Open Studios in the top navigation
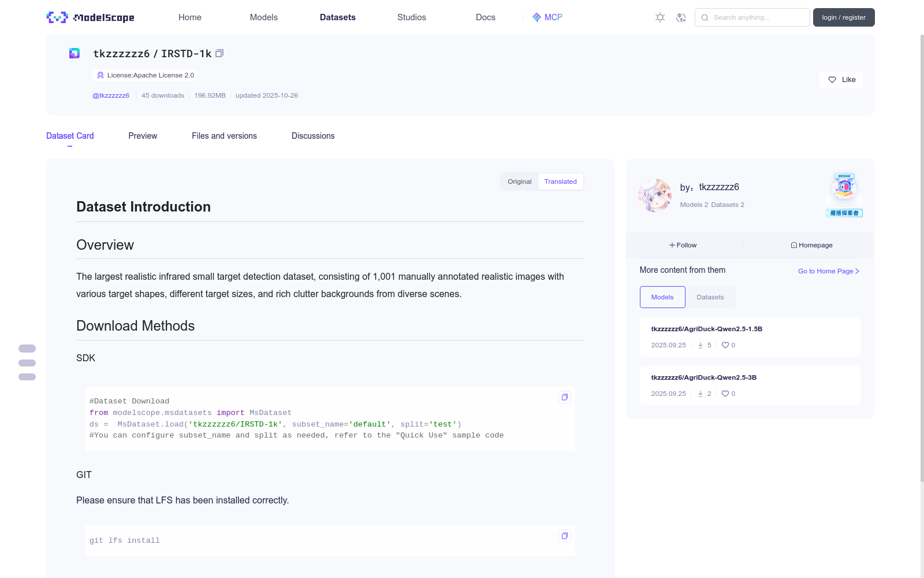Viewport: 924px width, 578px height. point(412,17)
